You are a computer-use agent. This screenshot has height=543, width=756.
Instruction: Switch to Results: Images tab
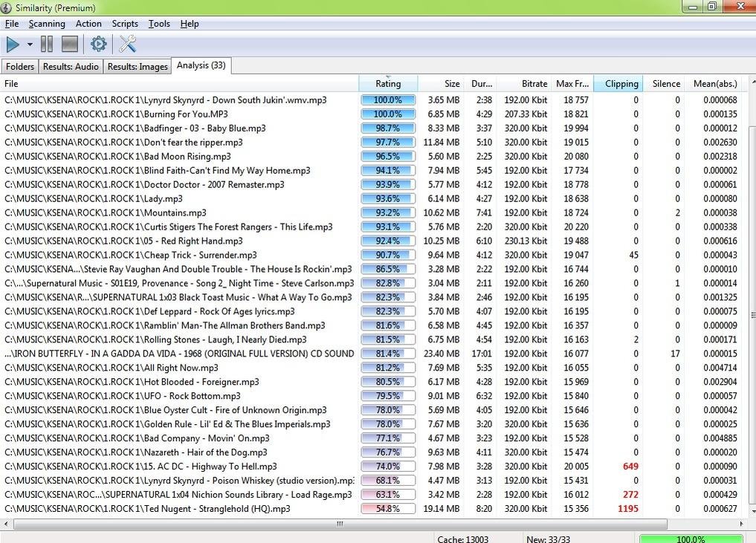pyautogui.click(x=138, y=66)
